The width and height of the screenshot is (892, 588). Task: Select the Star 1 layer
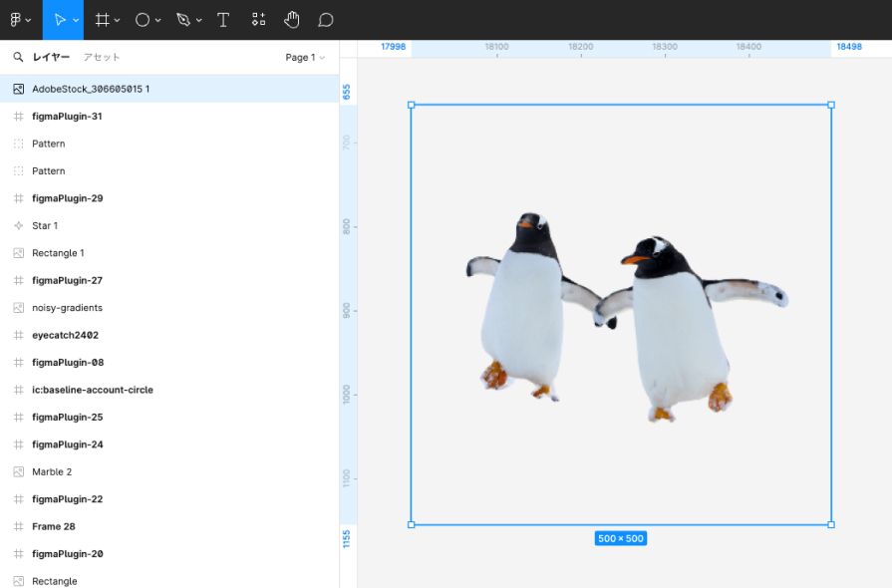click(45, 226)
